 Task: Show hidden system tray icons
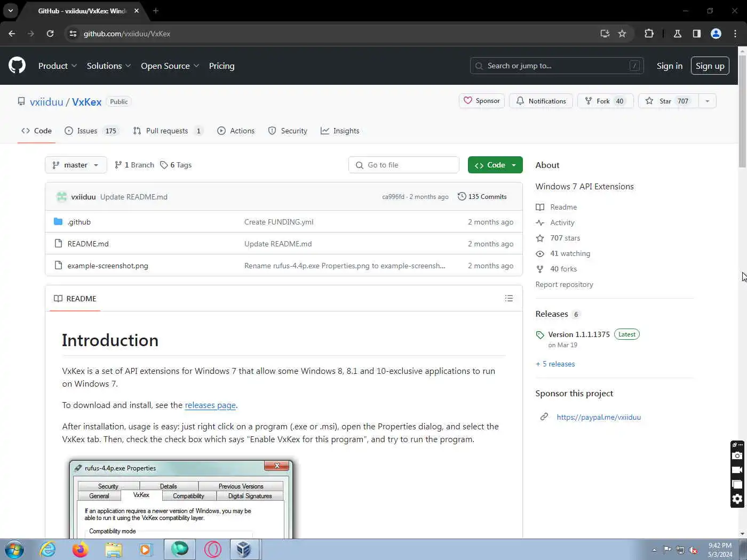pyautogui.click(x=654, y=550)
